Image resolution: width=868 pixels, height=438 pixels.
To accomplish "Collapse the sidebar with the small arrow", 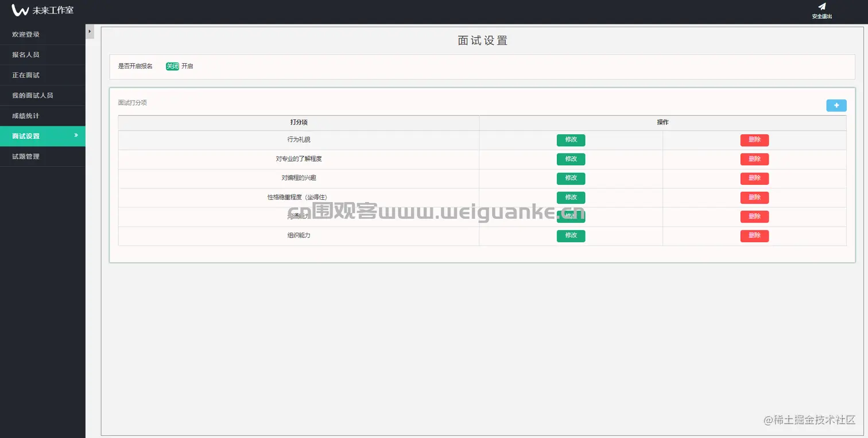I will click(90, 32).
